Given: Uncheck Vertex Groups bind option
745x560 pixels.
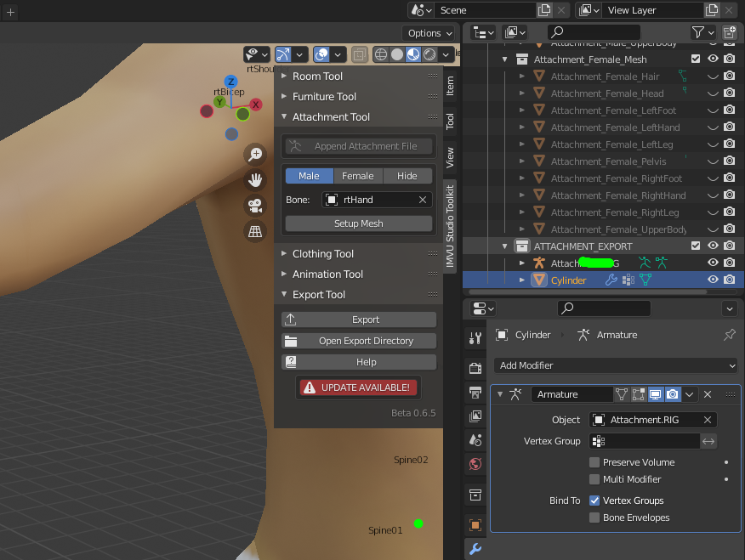Looking at the screenshot, I should (x=594, y=501).
